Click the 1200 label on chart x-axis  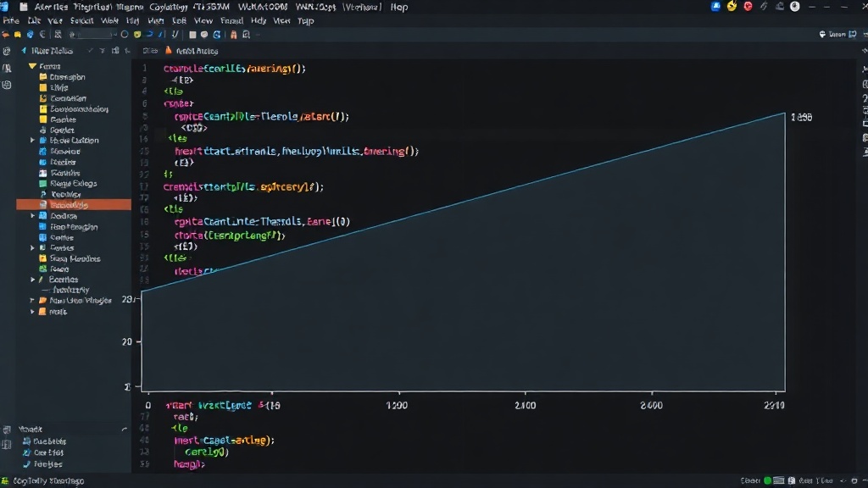397,405
